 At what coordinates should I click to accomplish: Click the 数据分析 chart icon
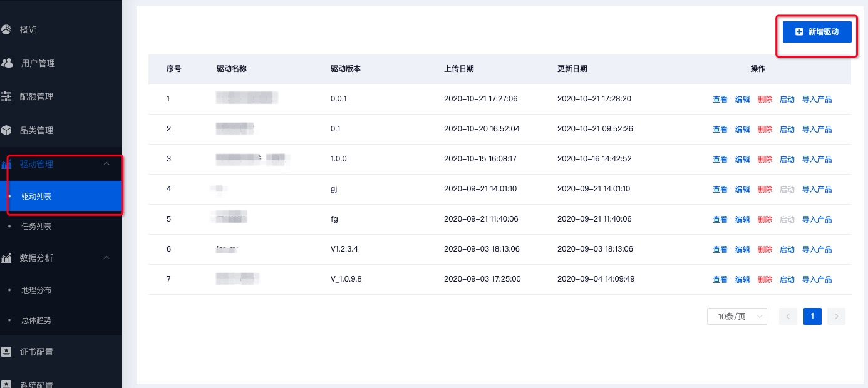click(6, 258)
